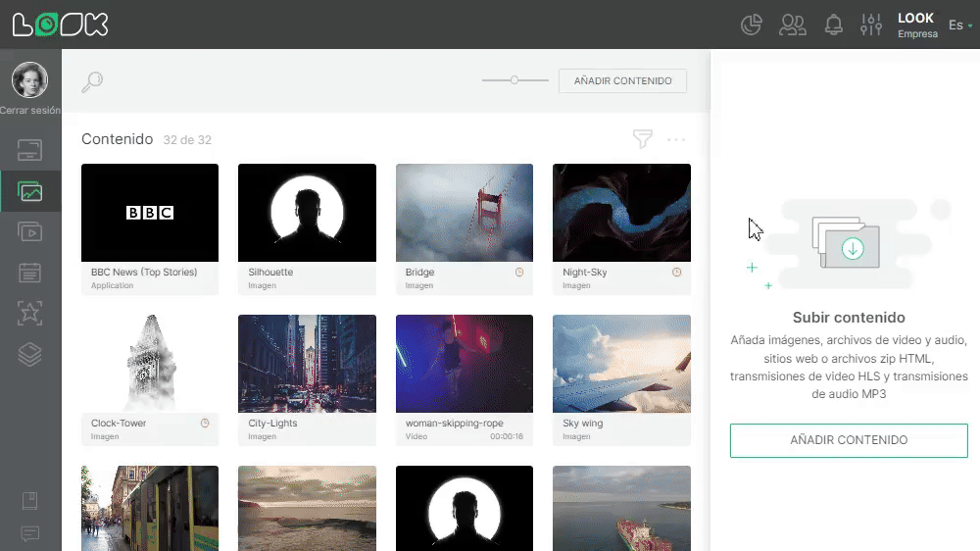Click the LOOK logo in header
This screenshot has height=551, width=980.
coord(60,25)
